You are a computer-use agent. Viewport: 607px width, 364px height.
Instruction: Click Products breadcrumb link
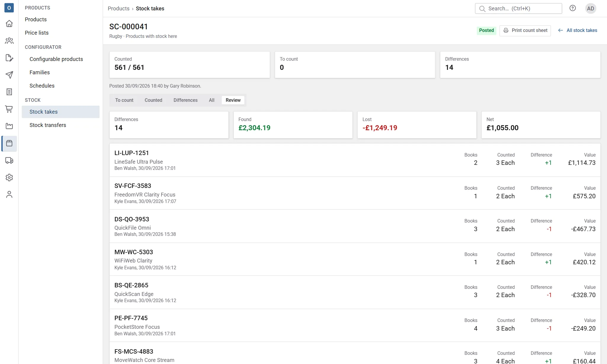[x=118, y=9]
